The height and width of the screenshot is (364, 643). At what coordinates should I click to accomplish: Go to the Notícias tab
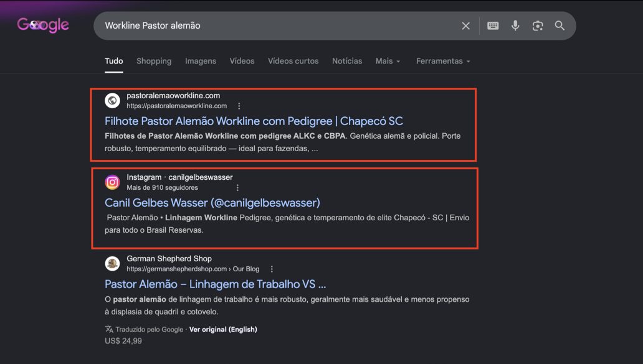[x=347, y=61]
